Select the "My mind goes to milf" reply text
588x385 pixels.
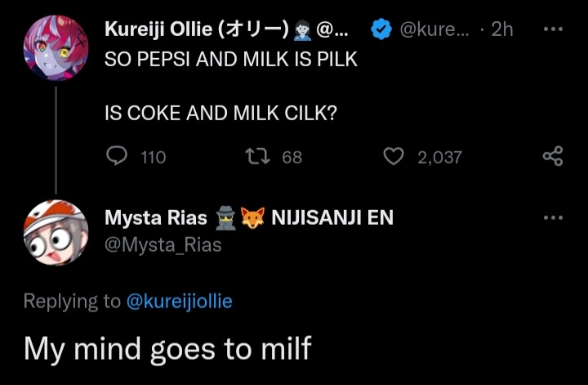[x=167, y=347]
